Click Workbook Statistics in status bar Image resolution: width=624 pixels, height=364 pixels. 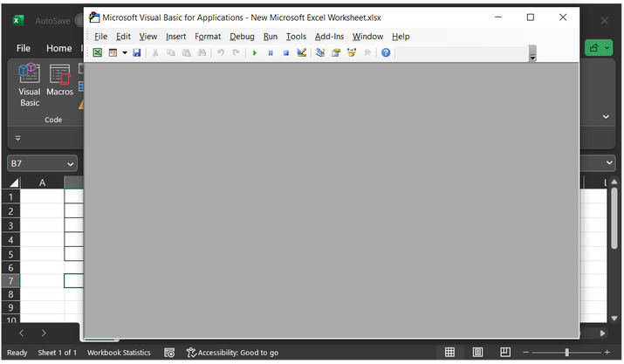click(x=119, y=353)
